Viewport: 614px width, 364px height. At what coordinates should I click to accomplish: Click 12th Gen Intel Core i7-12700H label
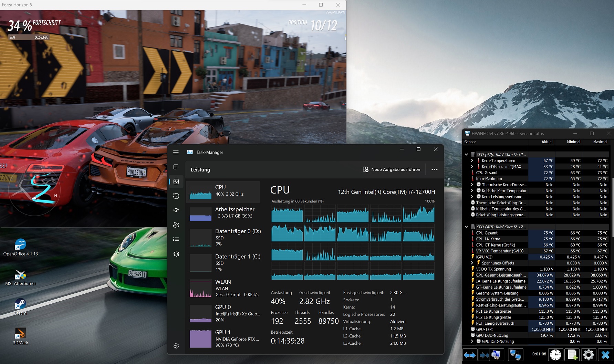pyautogui.click(x=386, y=192)
